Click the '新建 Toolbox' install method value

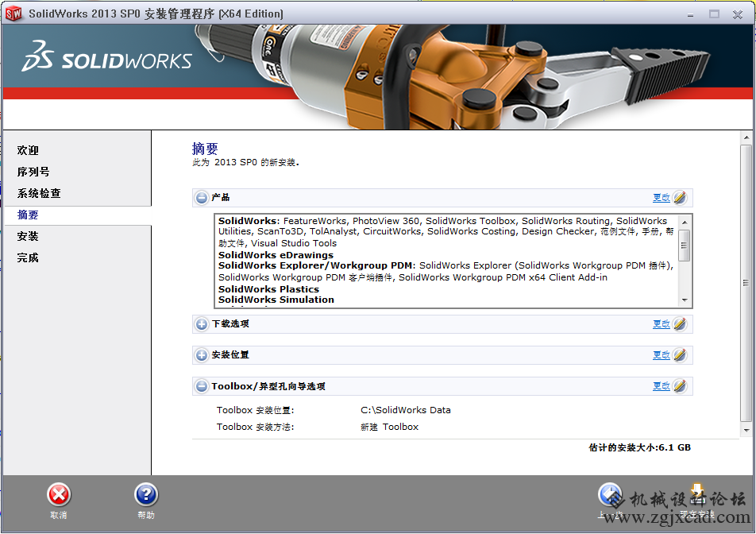[x=390, y=427]
